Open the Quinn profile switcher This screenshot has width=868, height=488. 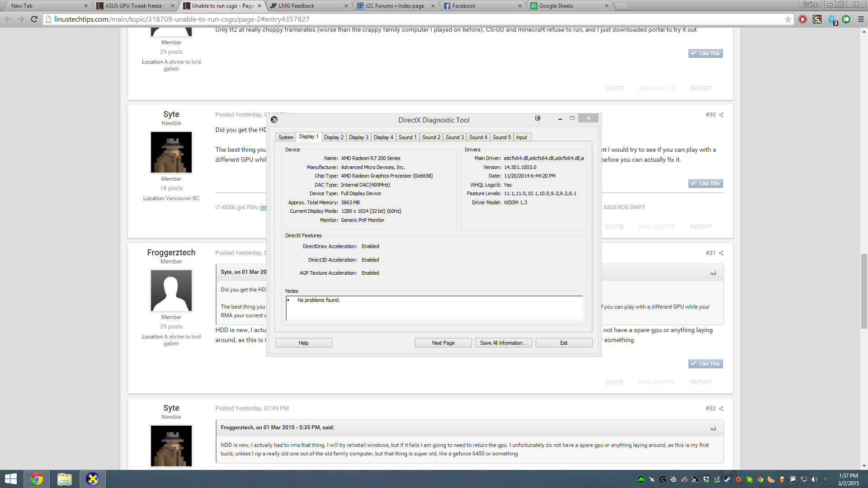pyautogui.click(x=810, y=5)
